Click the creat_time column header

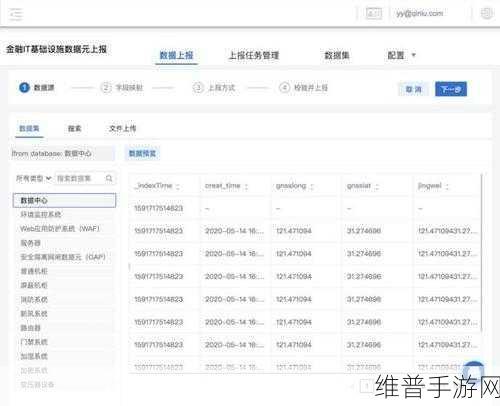point(223,186)
